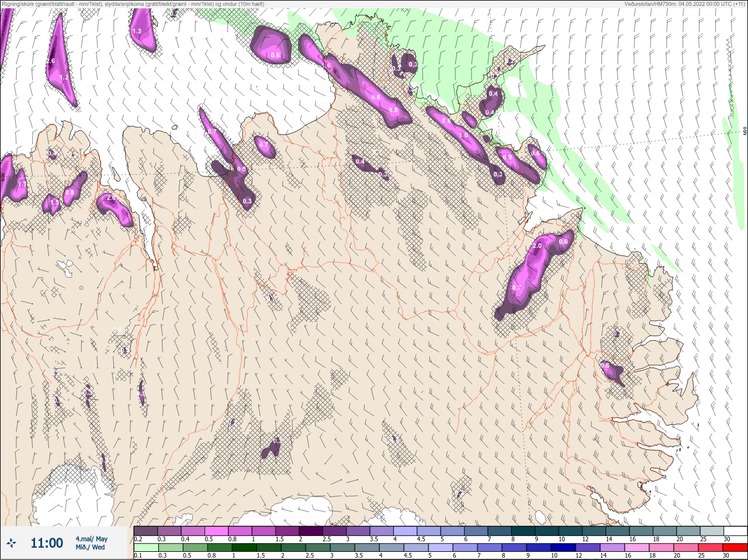
Task: Click the '4.maí/ May' date label
Action: tap(91, 539)
